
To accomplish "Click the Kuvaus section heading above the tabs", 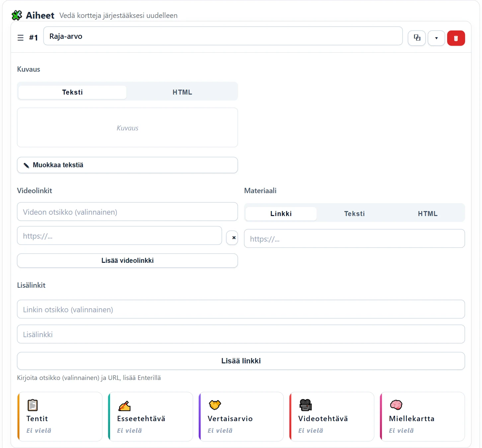I will (29, 69).
